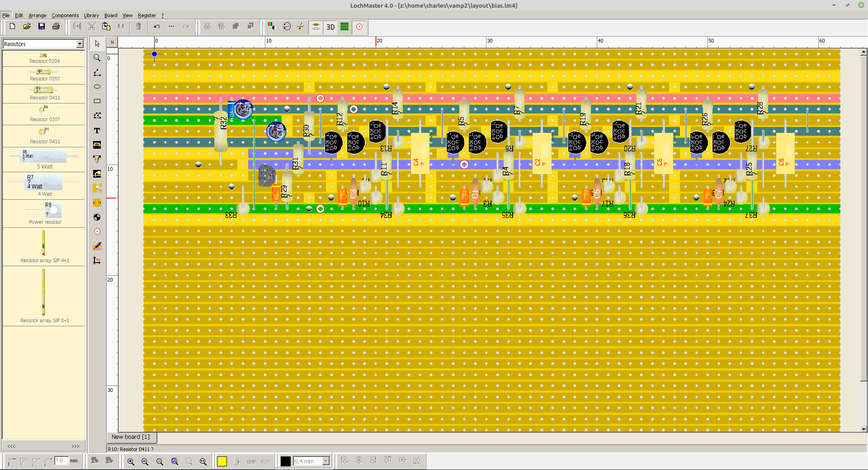Open the Components menu
868x470 pixels.
tap(65, 15)
